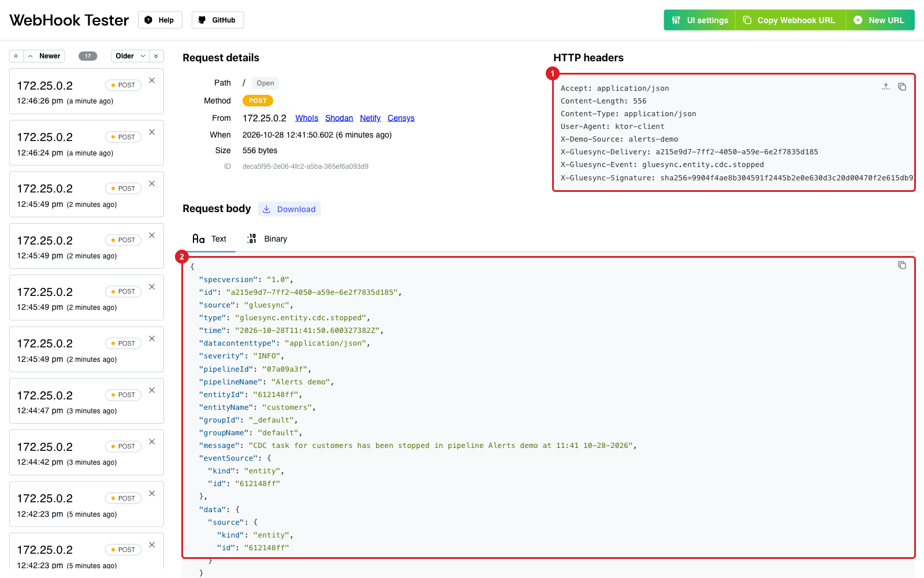Delete the 12:46:26 pm request entry
The image size is (924, 578).
point(152,80)
